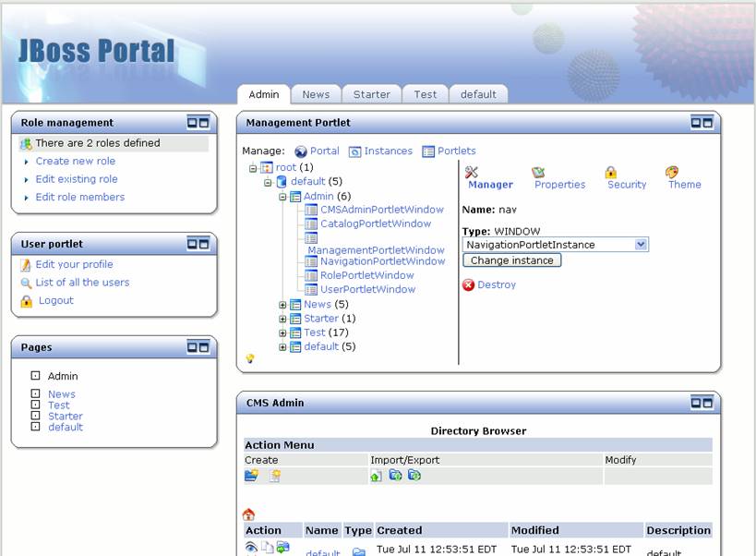Maximize the User portlet
The image size is (756, 556).
click(x=204, y=244)
